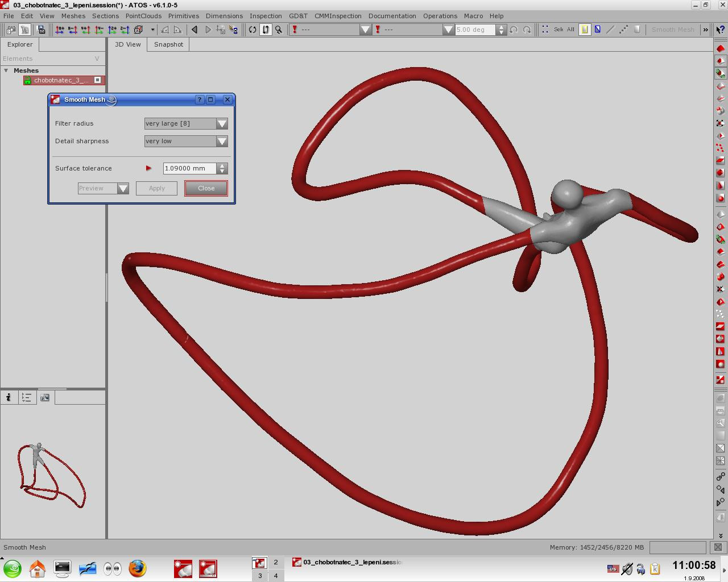This screenshot has height=582, width=728.
Task: Click the help button in Smooth Mesh titlebar
Action: pos(200,99)
